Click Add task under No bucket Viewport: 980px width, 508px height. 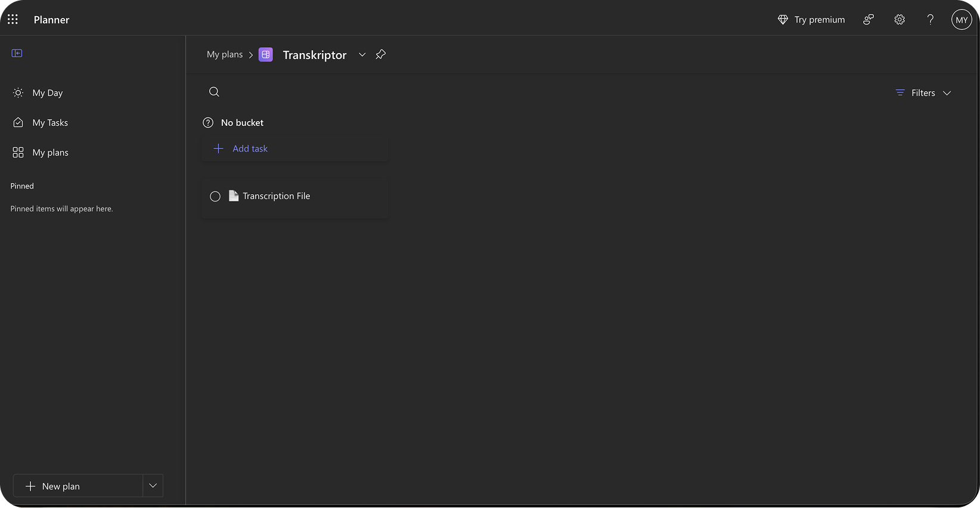click(250, 148)
